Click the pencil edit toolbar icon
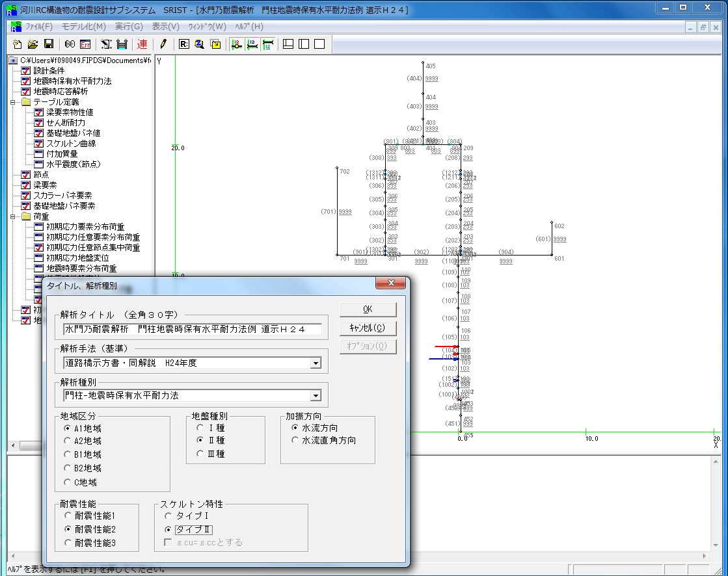The height and width of the screenshot is (576, 728). click(x=163, y=44)
